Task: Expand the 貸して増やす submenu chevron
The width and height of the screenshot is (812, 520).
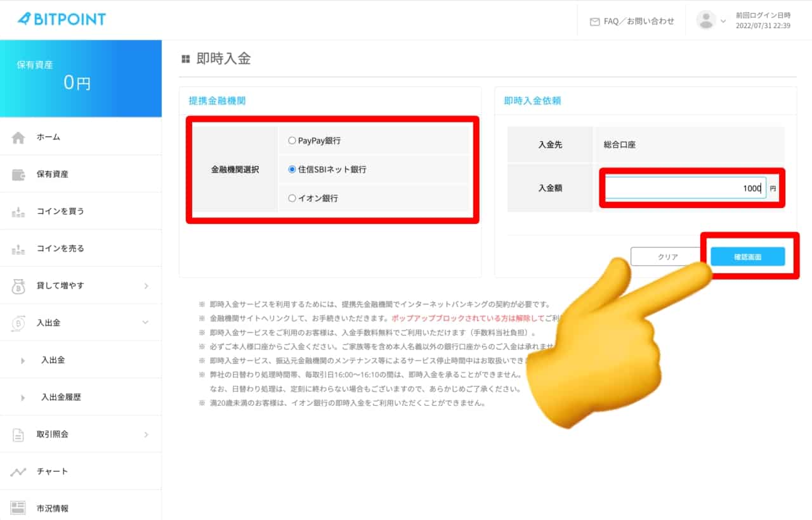Action: click(x=146, y=286)
